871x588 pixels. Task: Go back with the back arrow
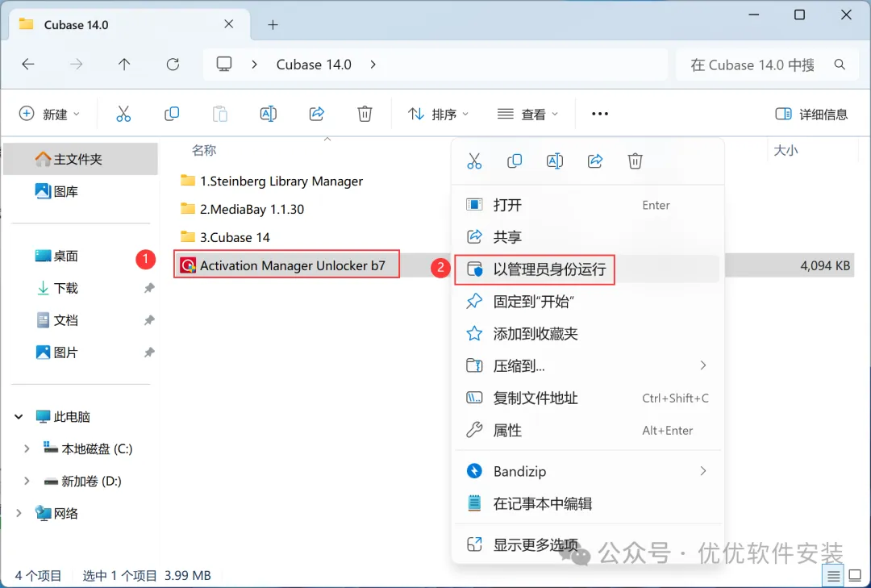click(28, 65)
